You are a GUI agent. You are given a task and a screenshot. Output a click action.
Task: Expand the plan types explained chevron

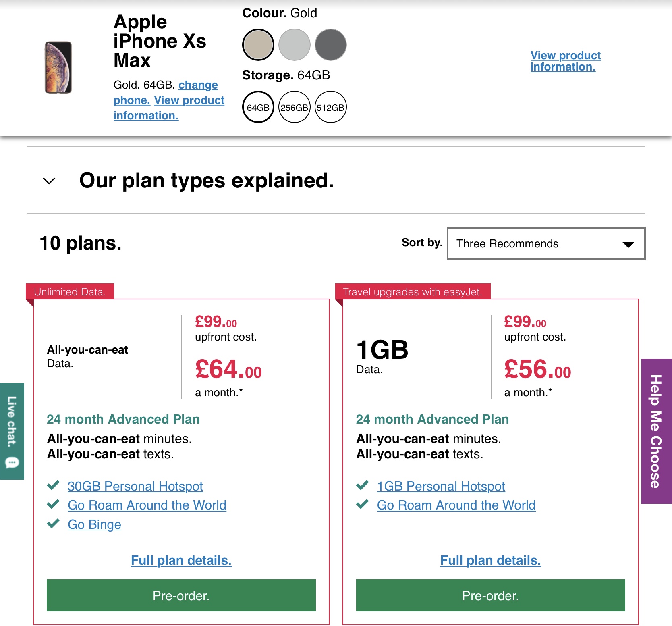tap(49, 181)
